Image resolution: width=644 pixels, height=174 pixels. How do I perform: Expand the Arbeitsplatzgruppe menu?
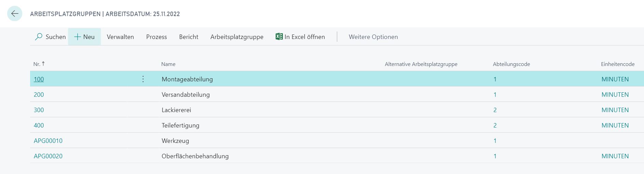pyautogui.click(x=237, y=37)
